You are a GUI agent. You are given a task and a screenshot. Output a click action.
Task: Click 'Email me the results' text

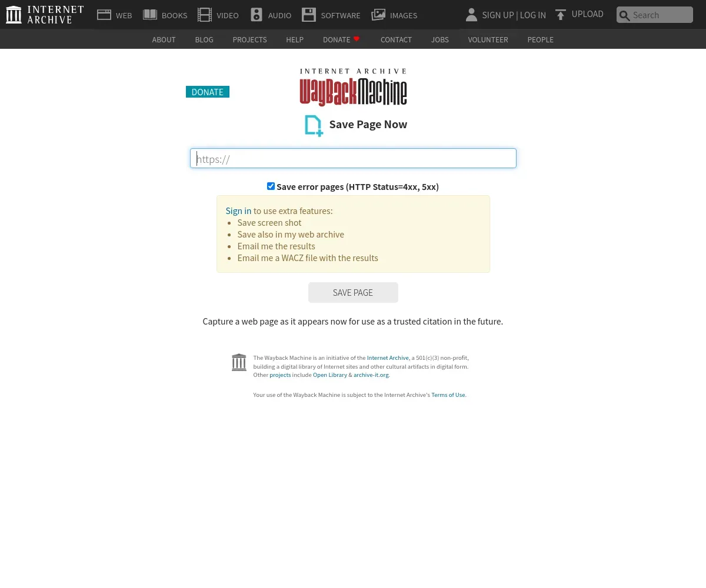click(x=276, y=246)
